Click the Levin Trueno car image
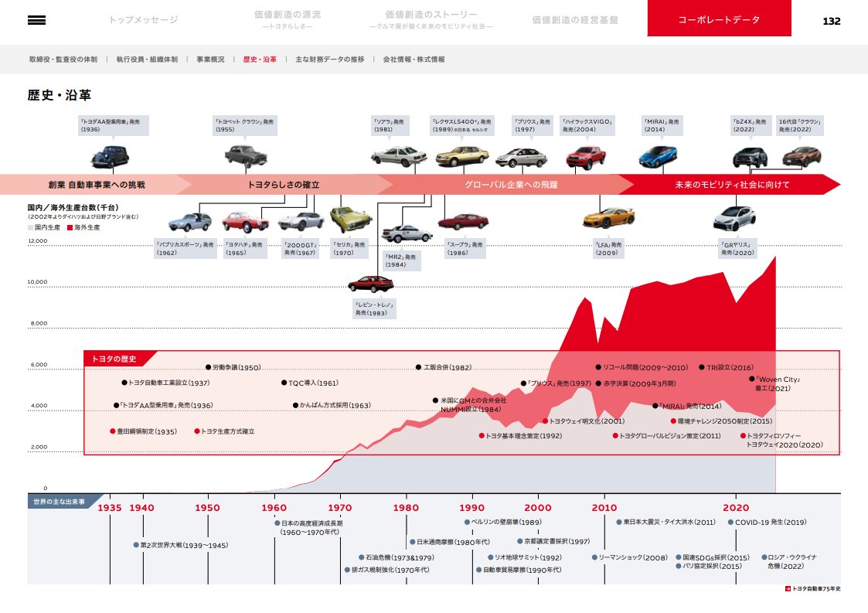Screen dimensions: 868x613 point(371,284)
